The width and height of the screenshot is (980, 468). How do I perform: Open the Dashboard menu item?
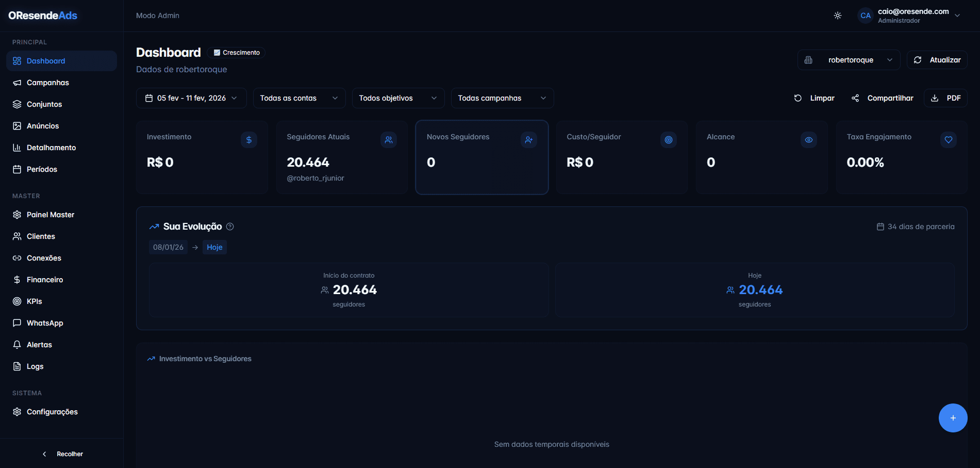[x=61, y=61]
